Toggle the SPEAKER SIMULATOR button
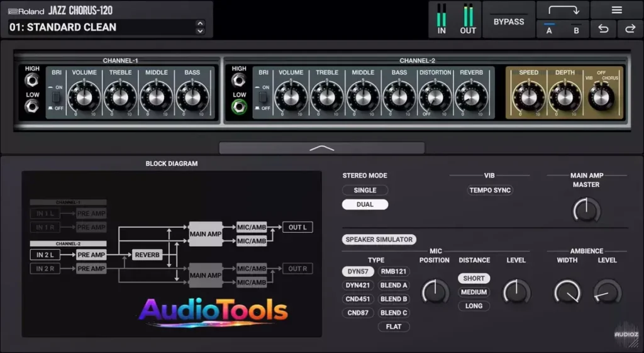This screenshot has width=644, height=353. (379, 240)
